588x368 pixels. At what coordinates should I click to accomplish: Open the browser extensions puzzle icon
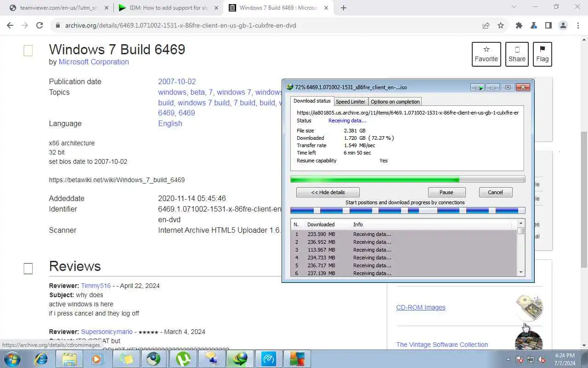tap(519, 25)
